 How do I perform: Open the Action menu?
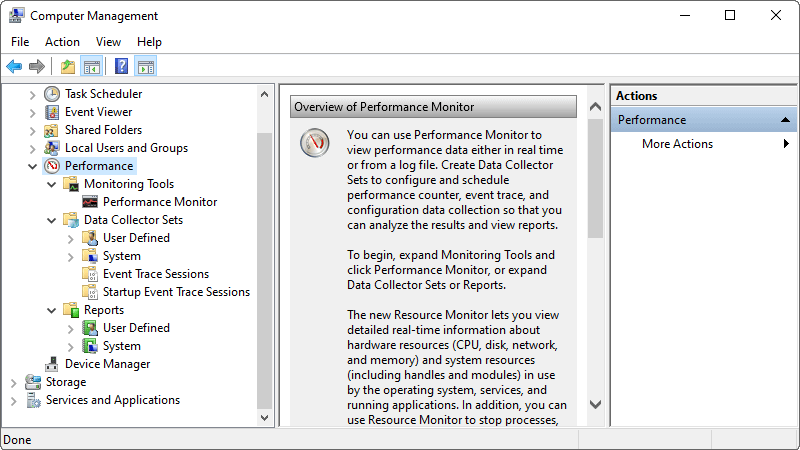(x=62, y=42)
